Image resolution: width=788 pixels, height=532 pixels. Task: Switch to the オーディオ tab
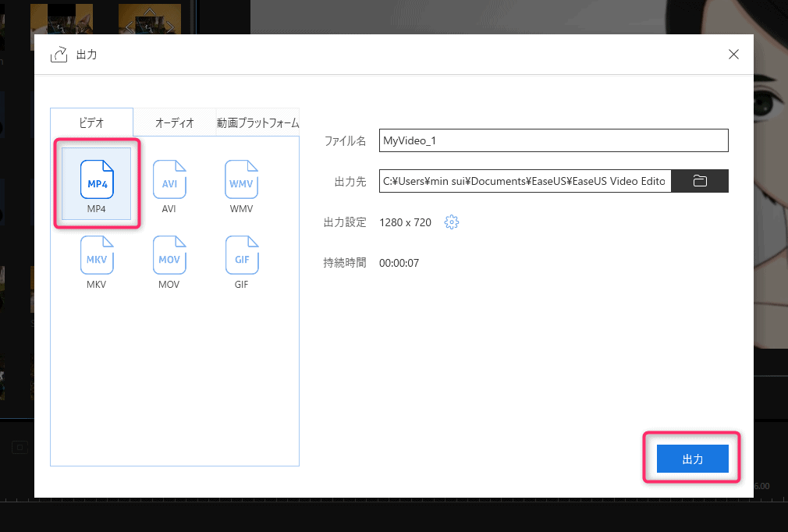pos(174,122)
